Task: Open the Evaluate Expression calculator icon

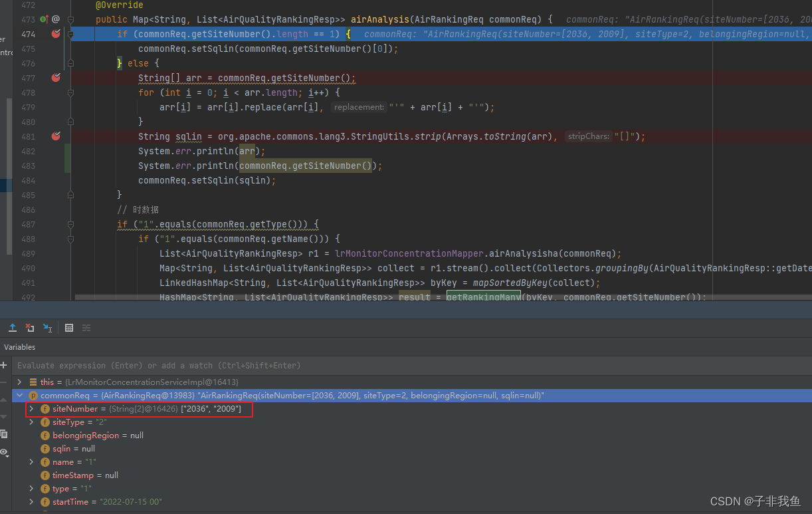Action: (68, 328)
